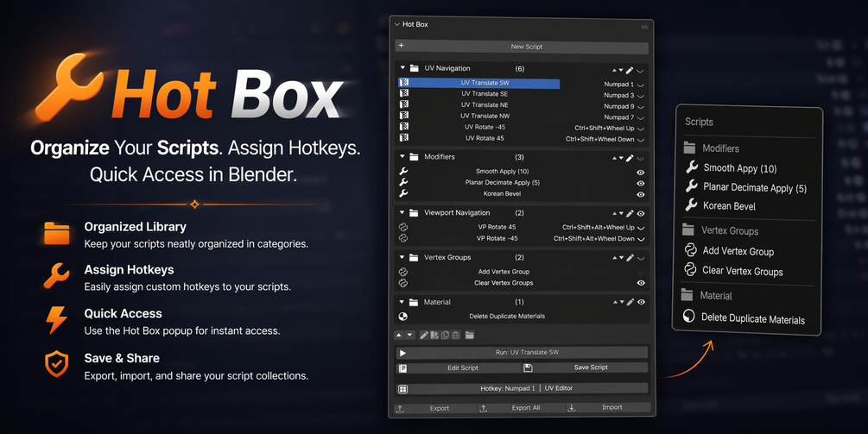Click the folder icon in bottom toolbar
The height and width of the screenshot is (434, 868).
[470, 335]
